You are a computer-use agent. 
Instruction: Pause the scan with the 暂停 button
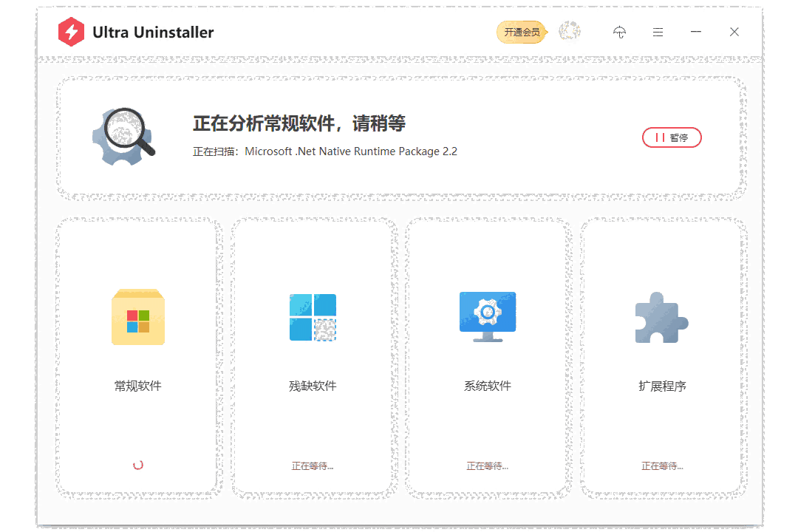[672, 137]
